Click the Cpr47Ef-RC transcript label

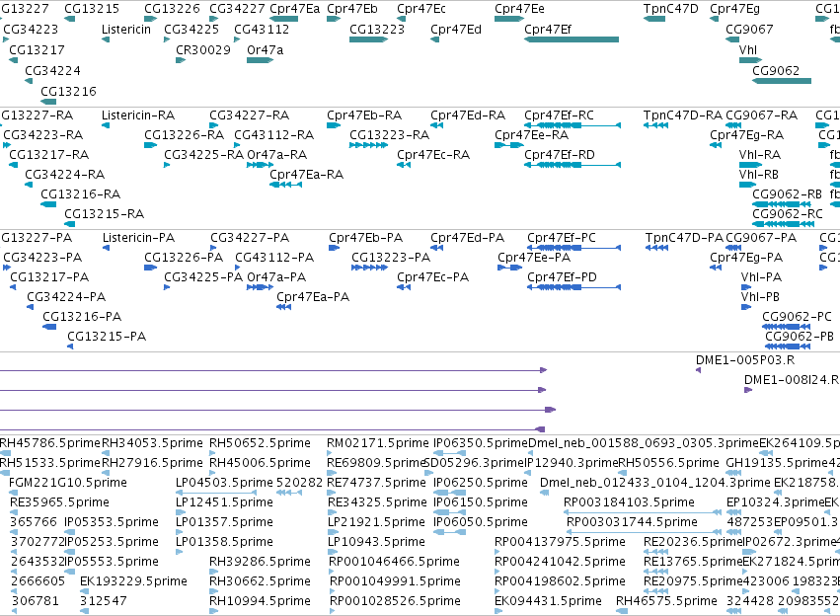pyautogui.click(x=559, y=115)
